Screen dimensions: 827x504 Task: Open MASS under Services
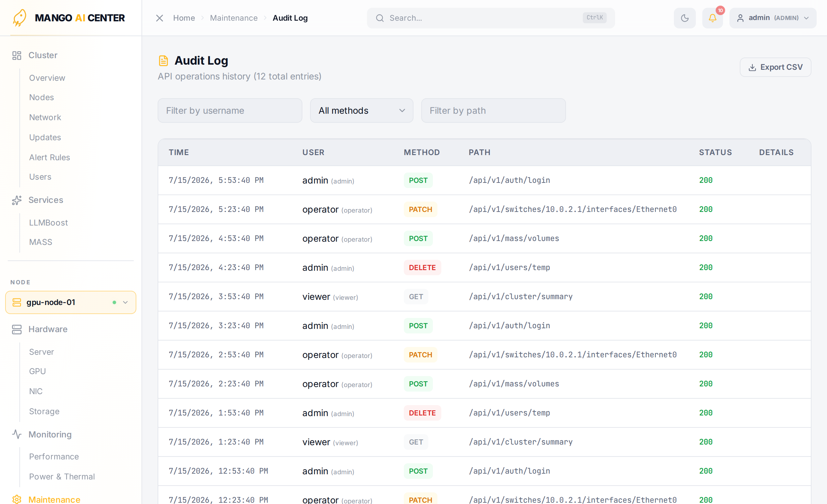41,242
